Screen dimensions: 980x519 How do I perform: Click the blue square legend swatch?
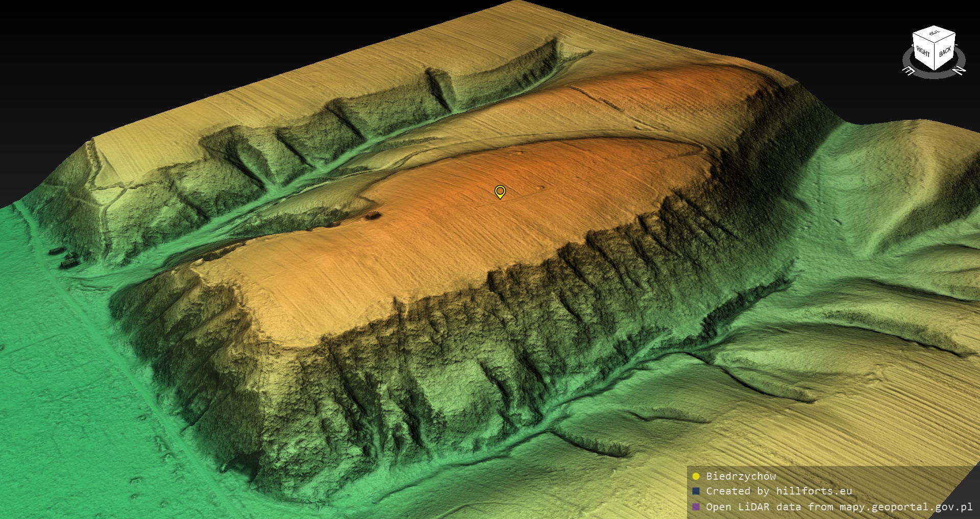coord(696,491)
